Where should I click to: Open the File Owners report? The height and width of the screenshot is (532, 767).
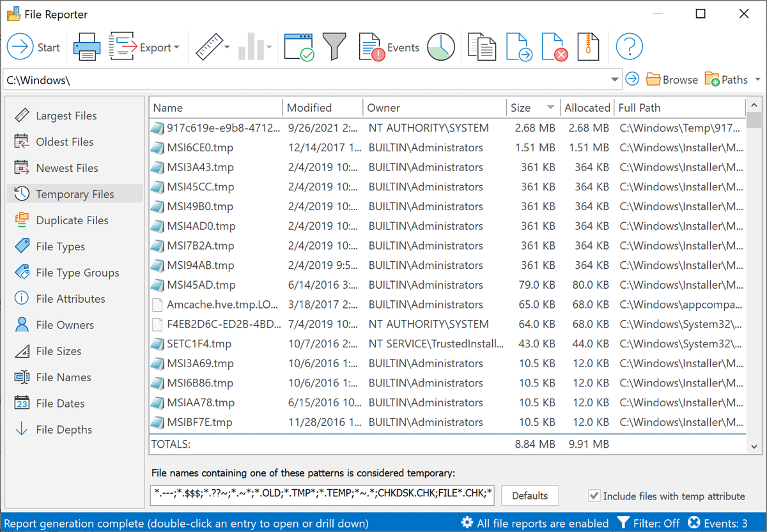click(75, 325)
